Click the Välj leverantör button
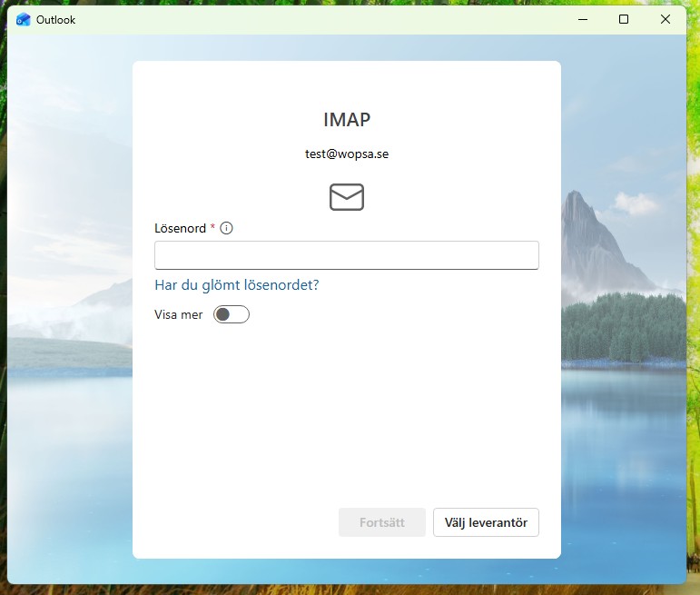The width and height of the screenshot is (700, 595). 486,522
